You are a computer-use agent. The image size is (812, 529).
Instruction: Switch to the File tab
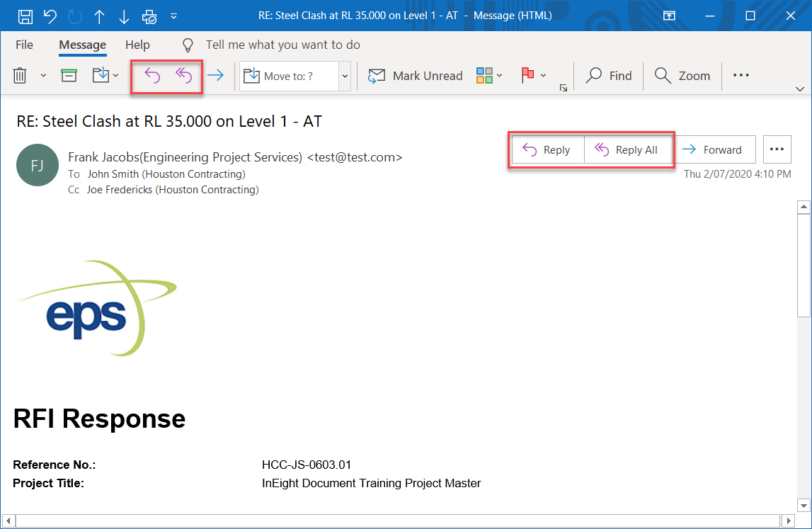click(24, 44)
